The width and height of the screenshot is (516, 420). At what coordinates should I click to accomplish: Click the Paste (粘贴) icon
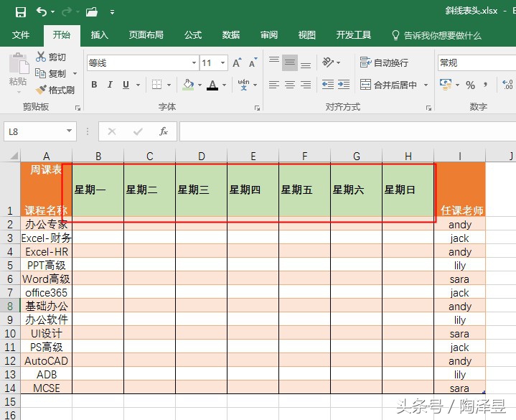[19, 63]
